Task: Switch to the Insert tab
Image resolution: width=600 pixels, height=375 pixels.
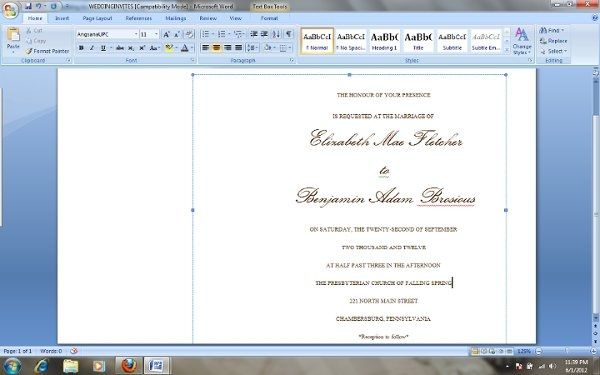Action: [x=62, y=18]
